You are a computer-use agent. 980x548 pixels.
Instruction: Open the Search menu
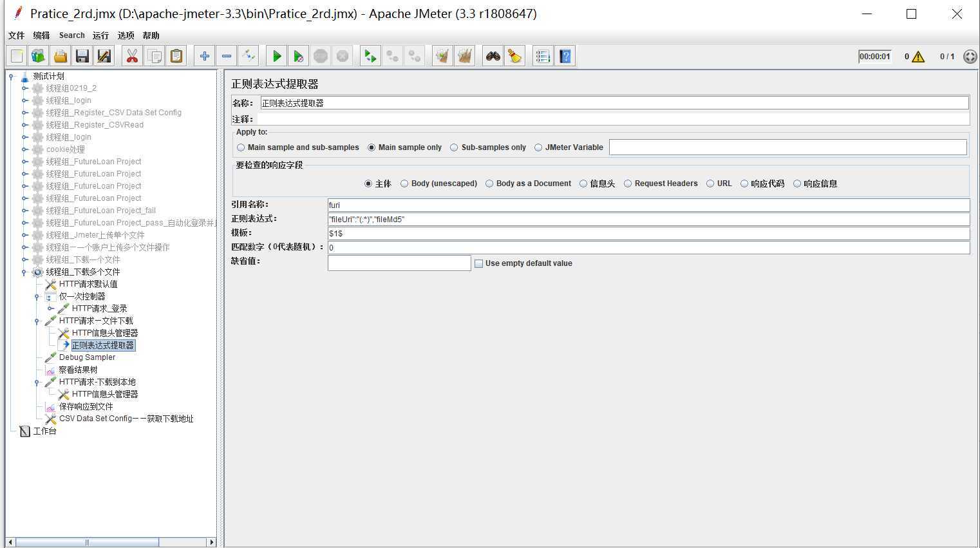pos(72,35)
